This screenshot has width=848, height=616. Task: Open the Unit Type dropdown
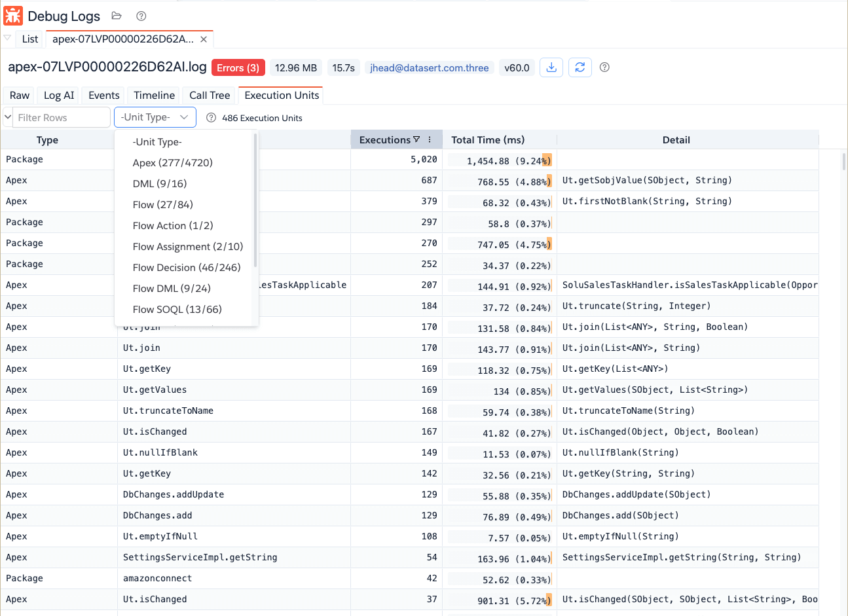click(x=155, y=117)
